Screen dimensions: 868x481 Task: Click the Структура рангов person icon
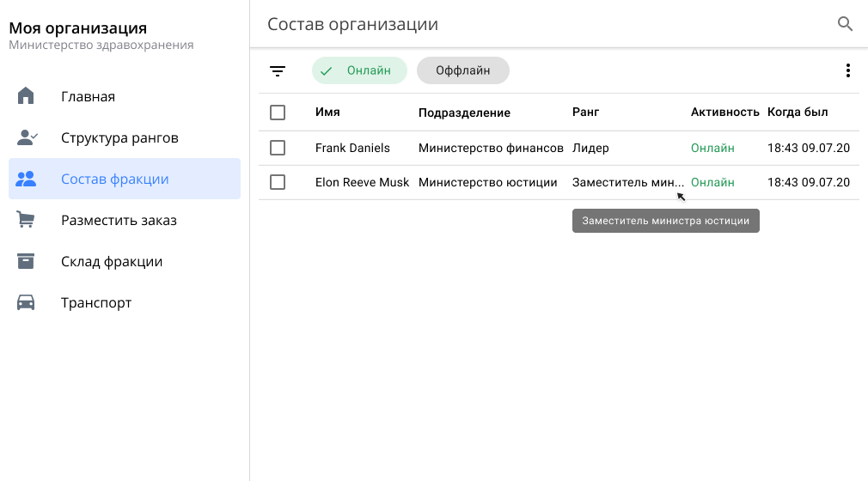click(x=27, y=137)
